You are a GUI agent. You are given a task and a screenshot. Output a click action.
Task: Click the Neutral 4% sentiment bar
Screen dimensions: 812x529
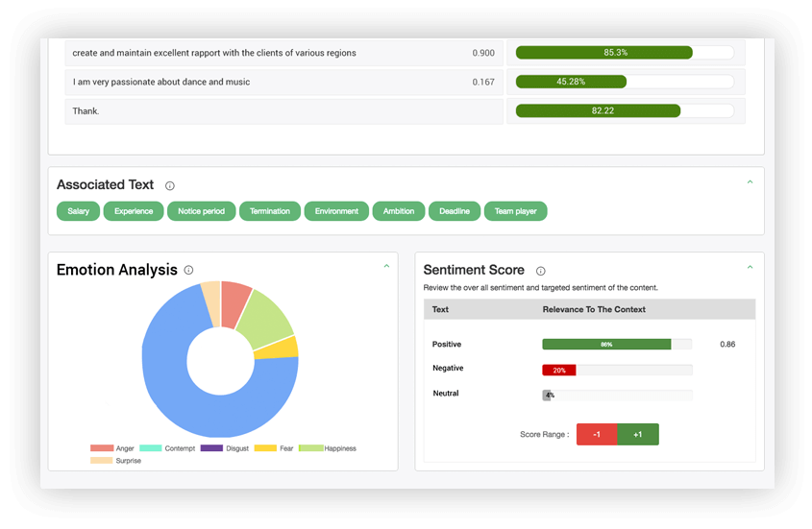617,396
